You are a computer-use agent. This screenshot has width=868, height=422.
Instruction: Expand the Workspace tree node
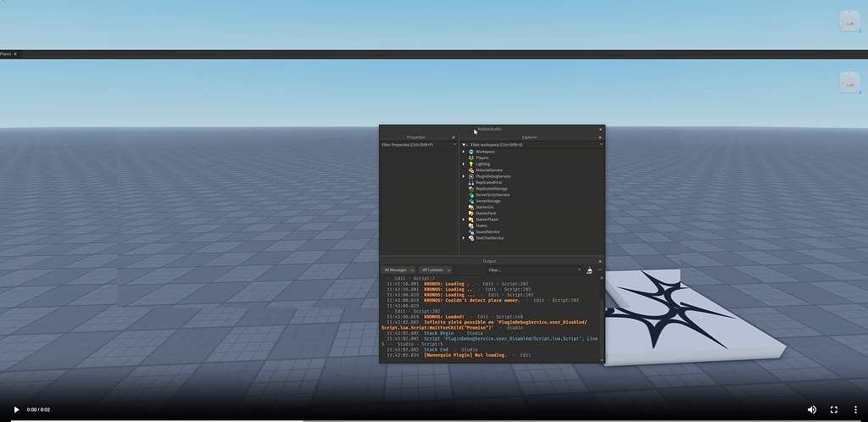pyautogui.click(x=464, y=152)
